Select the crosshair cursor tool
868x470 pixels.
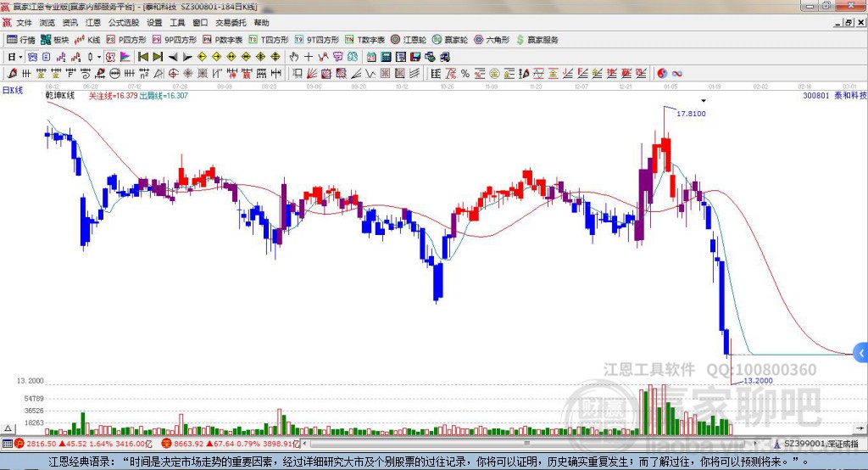click(309, 57)
